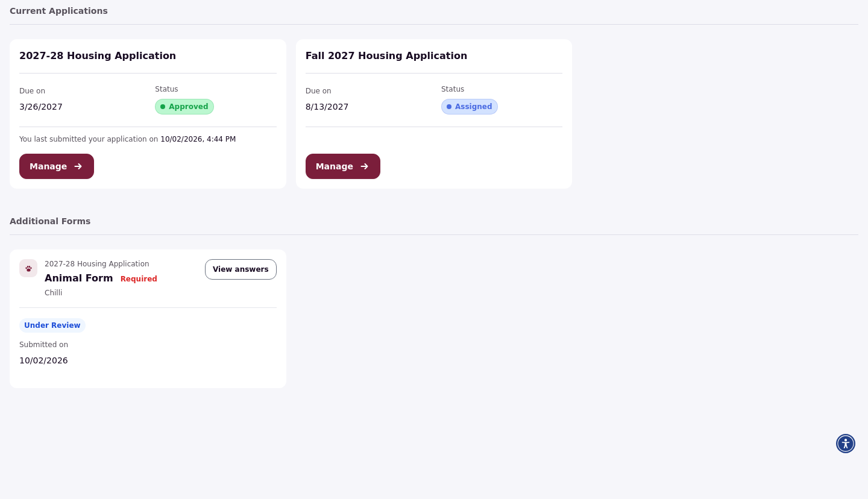Click the Current Applications section heading
Viewport: 868px width, 499px height.
(58, 11)
